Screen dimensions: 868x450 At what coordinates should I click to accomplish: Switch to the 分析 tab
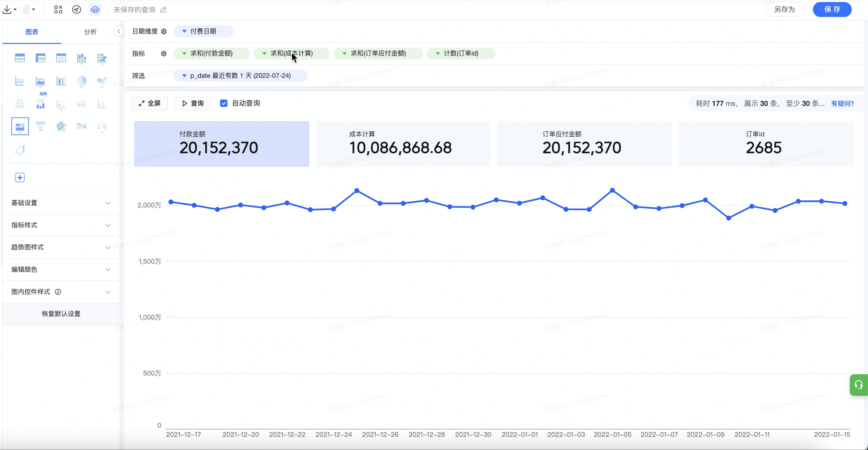pyautogui.click(x=90, y=32)
